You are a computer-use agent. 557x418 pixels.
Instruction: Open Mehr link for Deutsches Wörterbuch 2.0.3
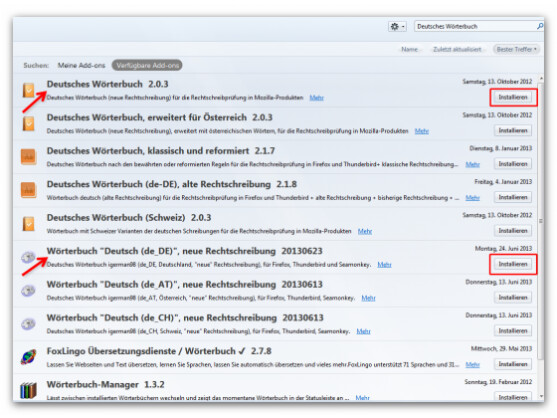tap(317, 98)
